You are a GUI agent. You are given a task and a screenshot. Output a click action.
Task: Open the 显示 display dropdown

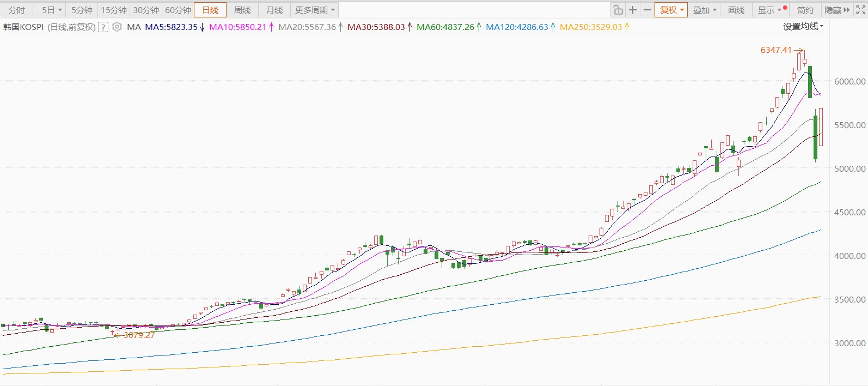[x=770, y=10]
